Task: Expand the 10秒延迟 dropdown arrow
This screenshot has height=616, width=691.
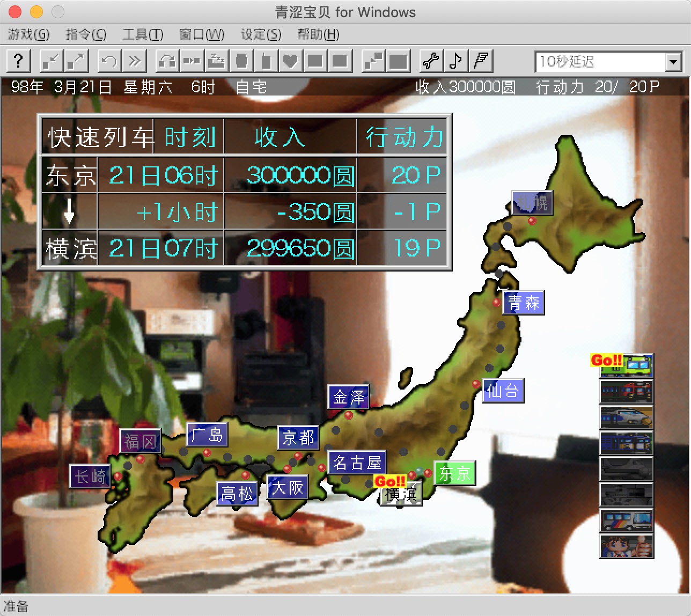Action: tap(674, 62)
